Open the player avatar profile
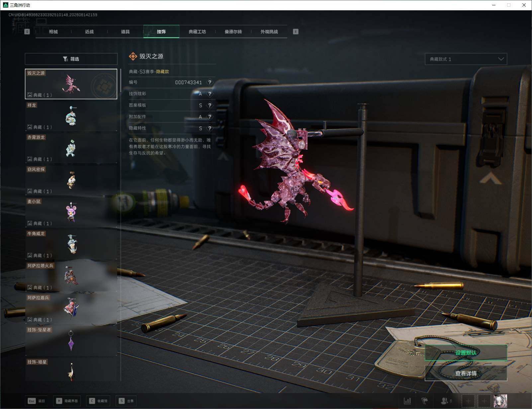Viewport: 532px width, 409px height. click(500, 401)
